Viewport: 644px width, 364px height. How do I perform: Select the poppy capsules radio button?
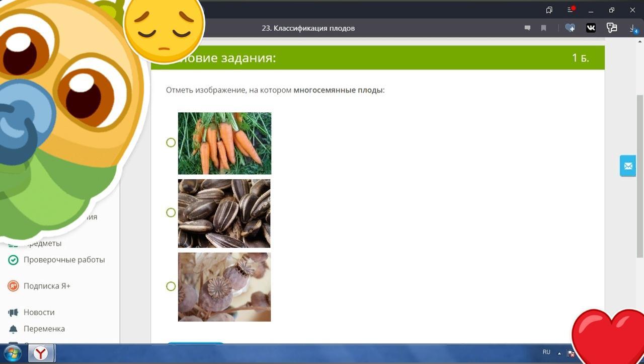click(x=171, y=286)
